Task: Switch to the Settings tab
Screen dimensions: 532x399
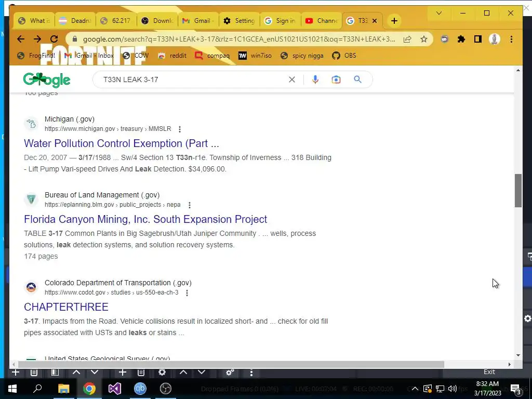Action: [x=239, y=21]
